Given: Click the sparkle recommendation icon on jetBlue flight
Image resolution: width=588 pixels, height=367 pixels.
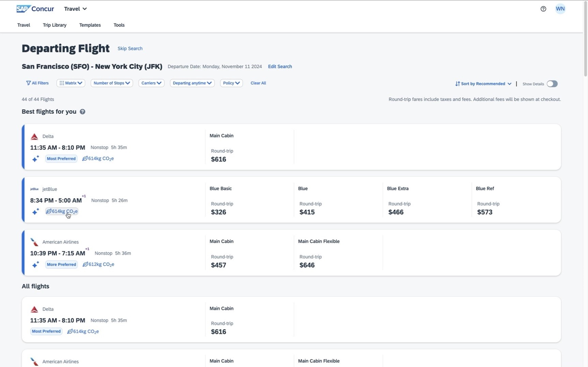Looking at the screenshot, I should point(35,211).
